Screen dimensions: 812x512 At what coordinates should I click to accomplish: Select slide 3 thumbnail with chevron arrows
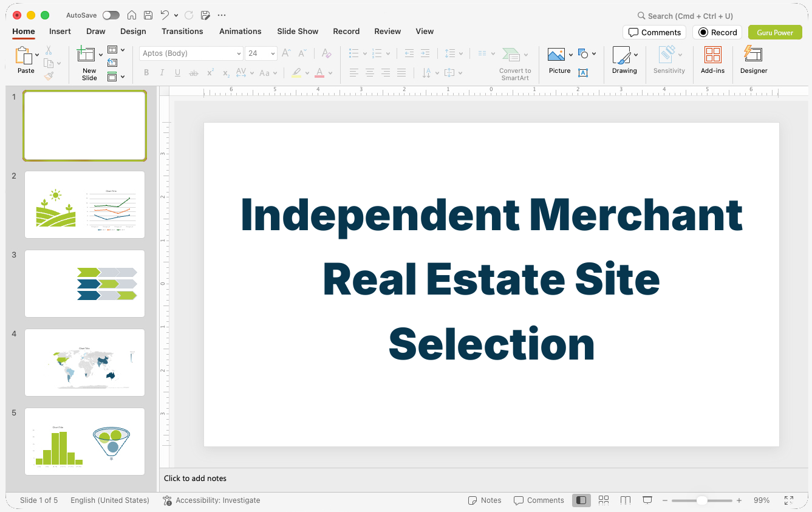[84, 284]
